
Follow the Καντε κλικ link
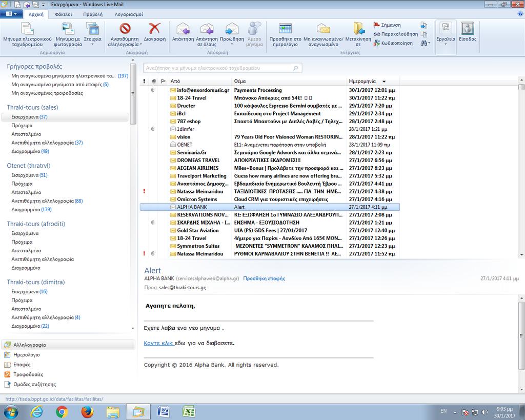(158, 343)
